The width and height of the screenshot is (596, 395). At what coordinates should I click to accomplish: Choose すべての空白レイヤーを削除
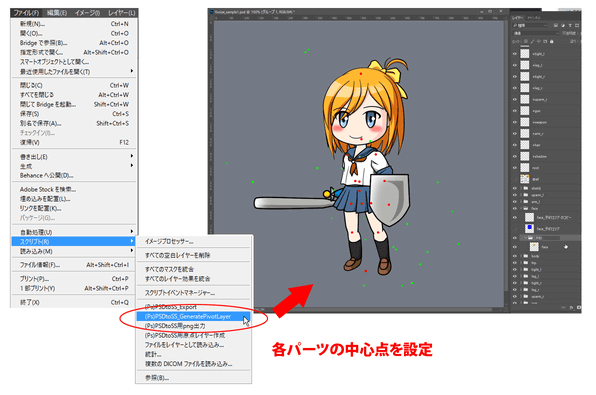point(193,255)
